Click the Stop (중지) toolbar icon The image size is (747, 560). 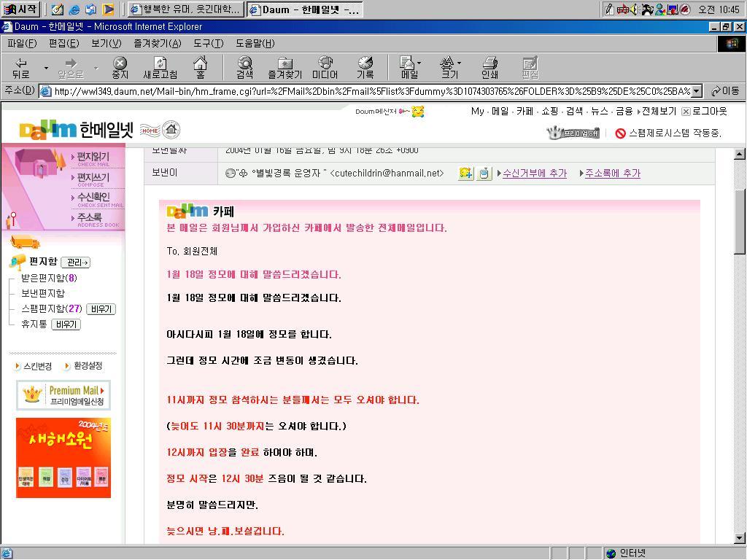coord(120,68)
